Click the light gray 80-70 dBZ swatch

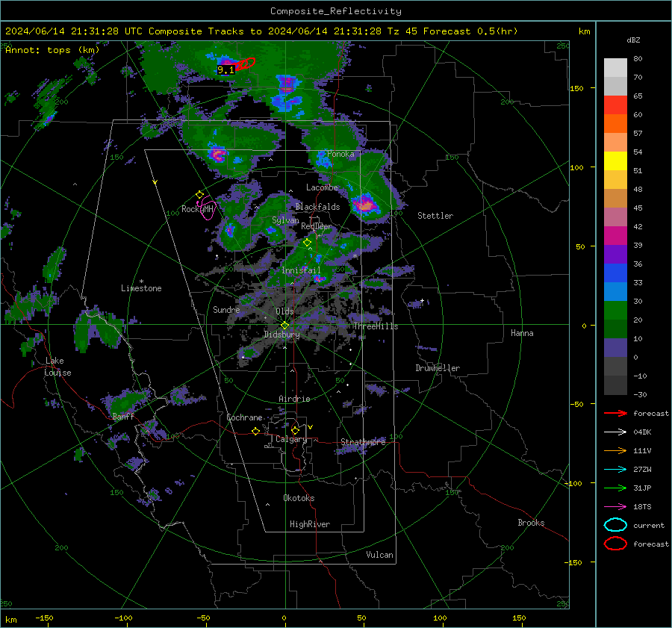[x=615, y=68]
